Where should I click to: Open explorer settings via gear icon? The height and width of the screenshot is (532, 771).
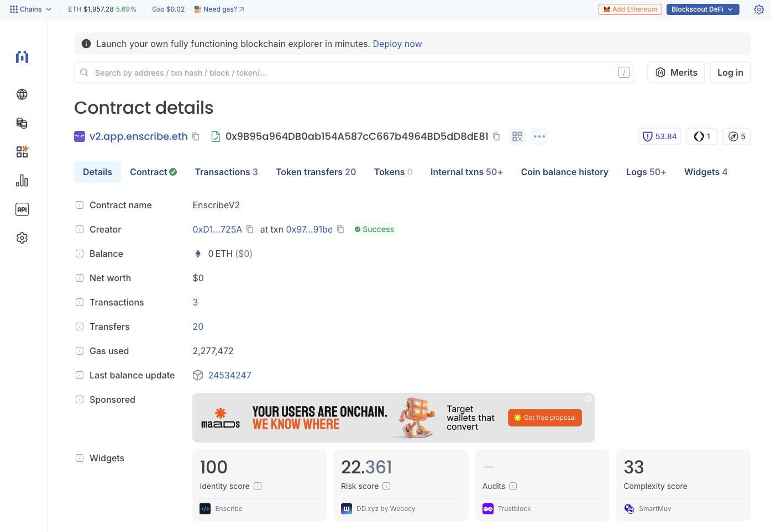click(759, 9)
